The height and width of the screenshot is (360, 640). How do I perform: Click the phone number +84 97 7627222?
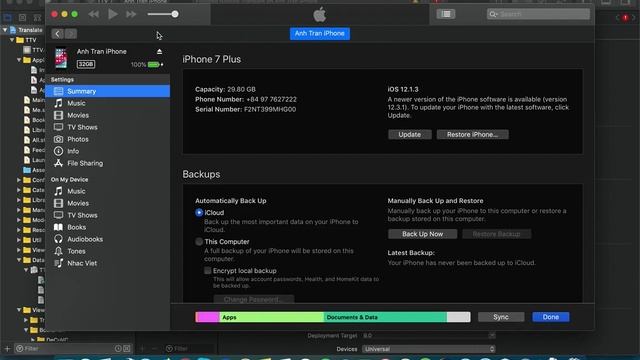[x=271, y=99]
